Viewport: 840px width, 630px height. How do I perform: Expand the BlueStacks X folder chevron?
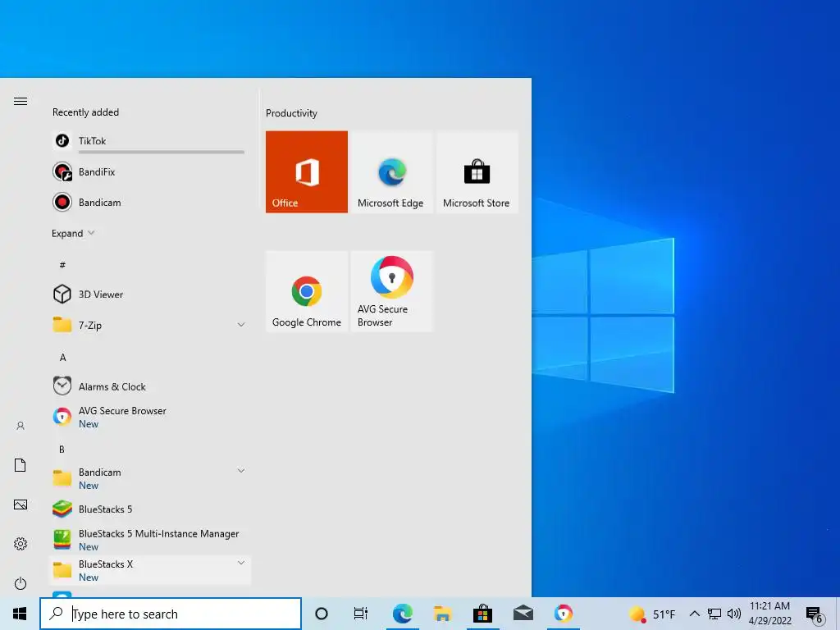pyautogui.click(x=241, y=563)
